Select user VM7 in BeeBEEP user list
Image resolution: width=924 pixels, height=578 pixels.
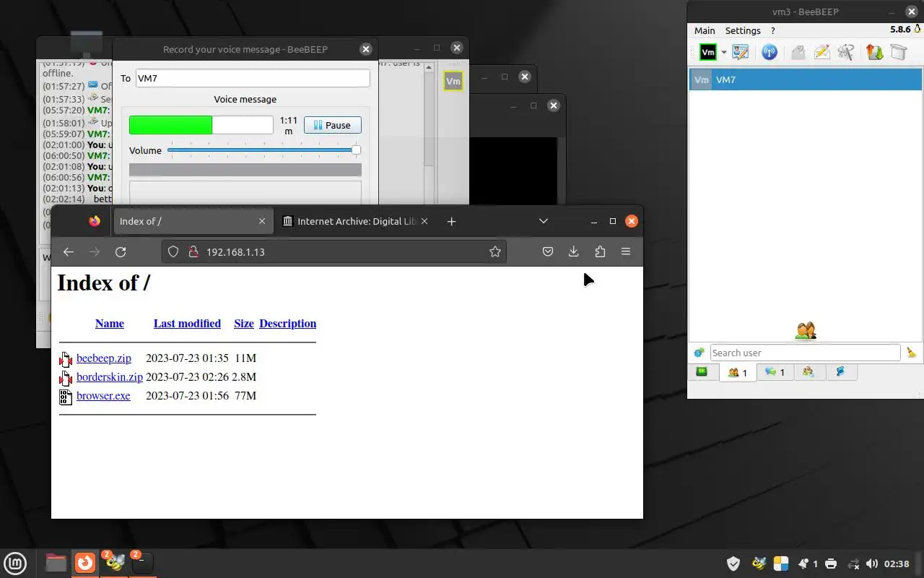[805, 79]
